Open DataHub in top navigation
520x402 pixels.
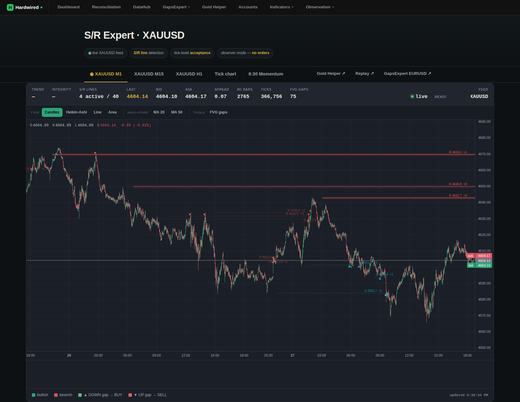pos(141,7)
